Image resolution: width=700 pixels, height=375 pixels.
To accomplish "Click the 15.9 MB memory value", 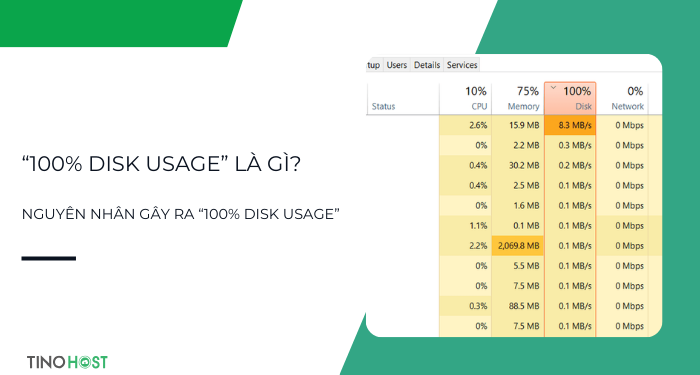I will click(x=524, y=125).
